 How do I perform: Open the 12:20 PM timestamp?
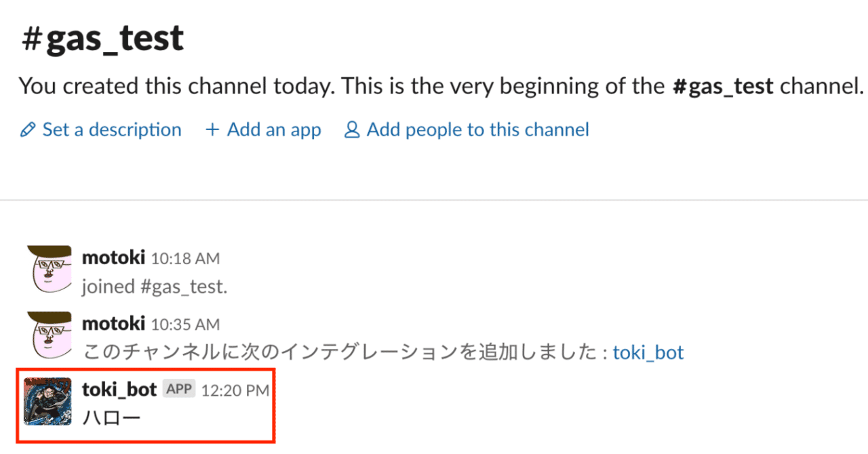235,391
